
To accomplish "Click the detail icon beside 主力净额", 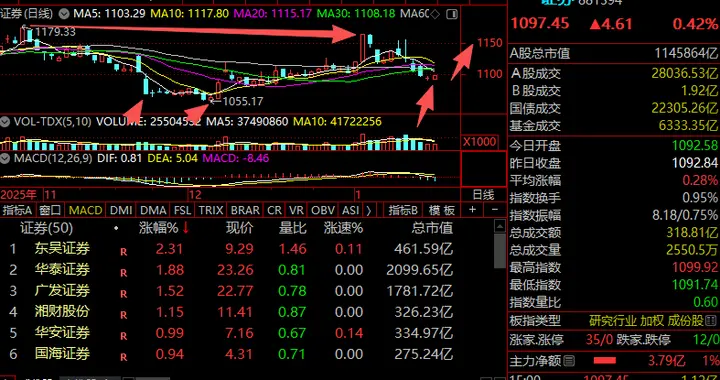I will tap(569, 360).
